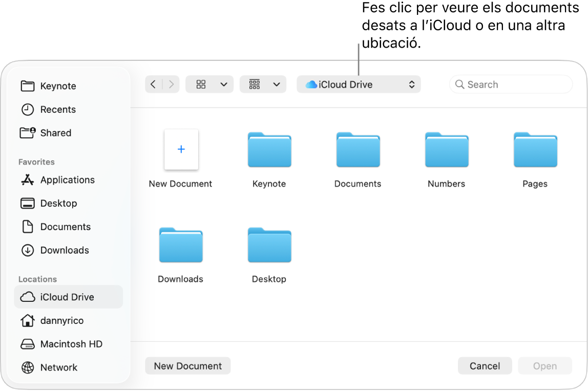
Task: Select iCloud Drive in the sidebar
Action: (x=67, y=297)
